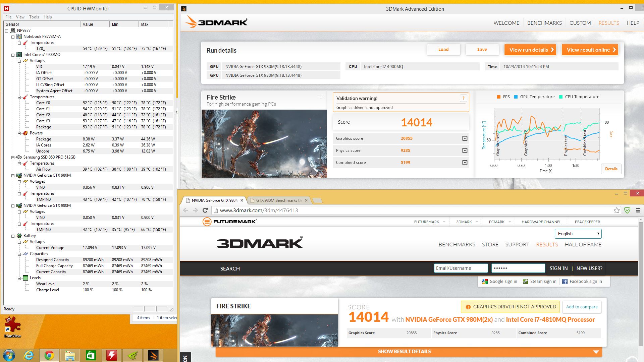Bookmark this page with the star icon

coord(616,210)
